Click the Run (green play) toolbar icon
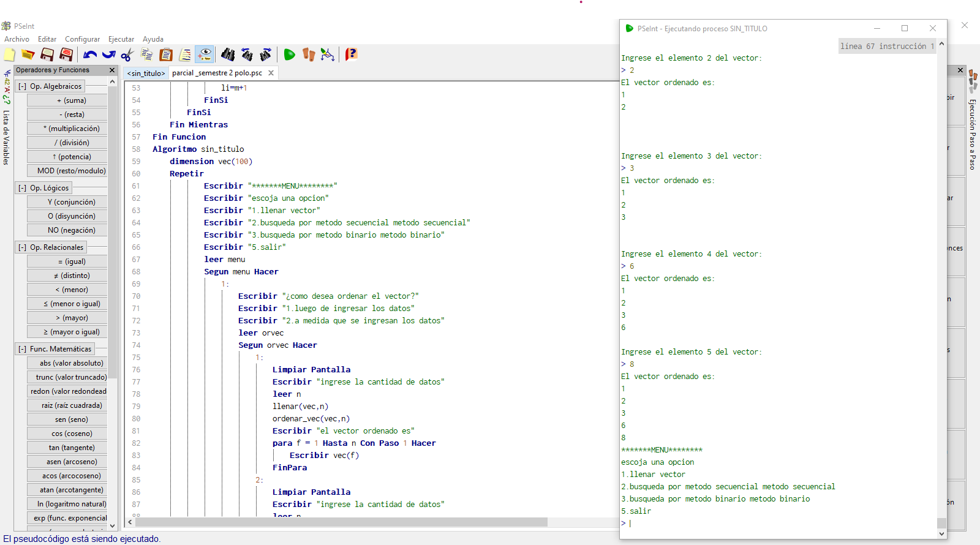The height and width of the screenshot is (545, 980). pyautogui.click(x=289, y=55)
